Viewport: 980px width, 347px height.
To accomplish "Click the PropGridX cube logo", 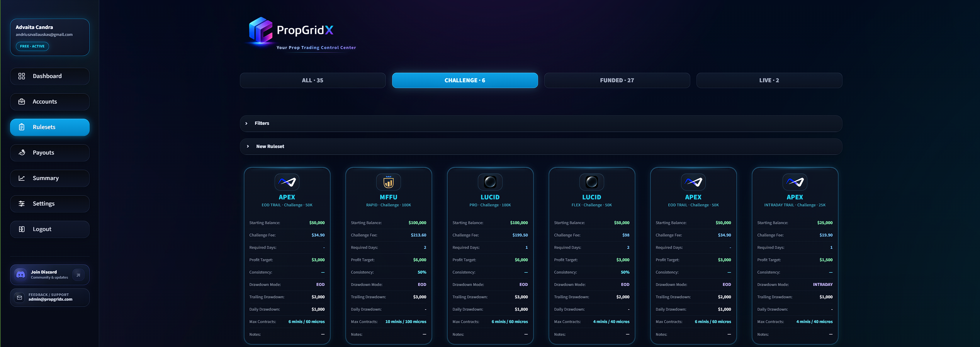I will pos(261,30).
